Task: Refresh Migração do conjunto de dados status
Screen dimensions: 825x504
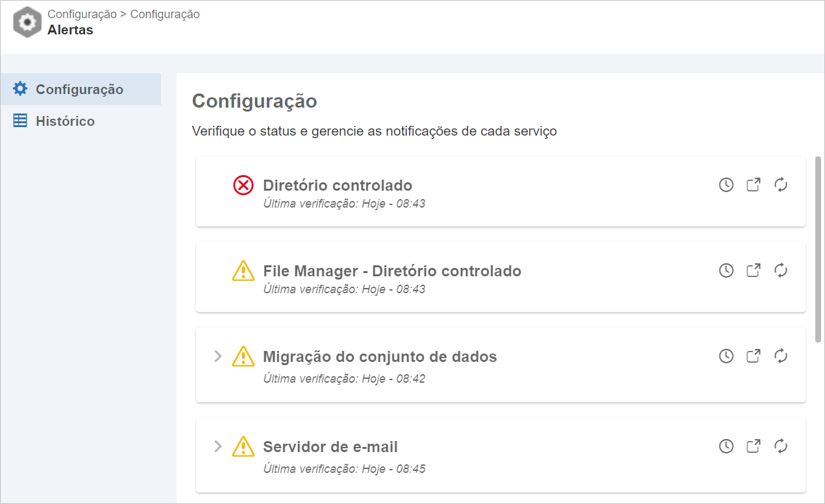Action: point(781,355)
